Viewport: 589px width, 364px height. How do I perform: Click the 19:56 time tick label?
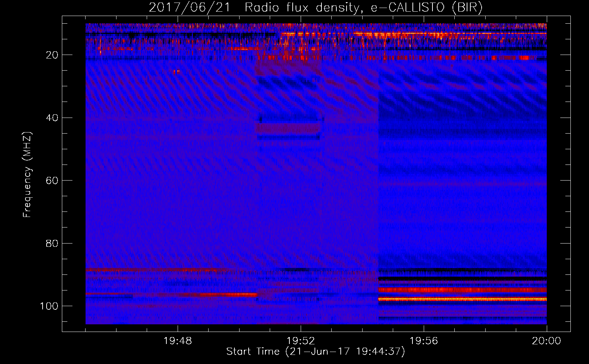point(424,341)
